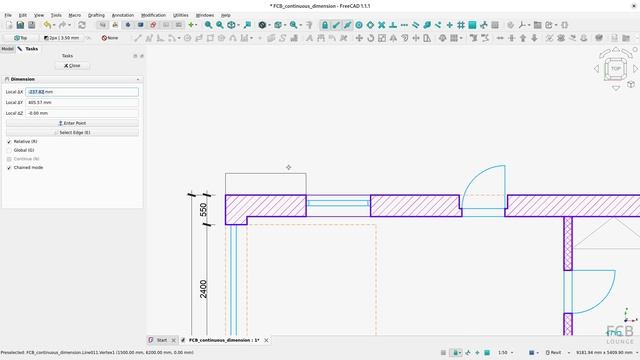This screenshot has height=360, width=640.
Task: Open the Edit menu
Action: pyautogui.click(x=22, y=15)
